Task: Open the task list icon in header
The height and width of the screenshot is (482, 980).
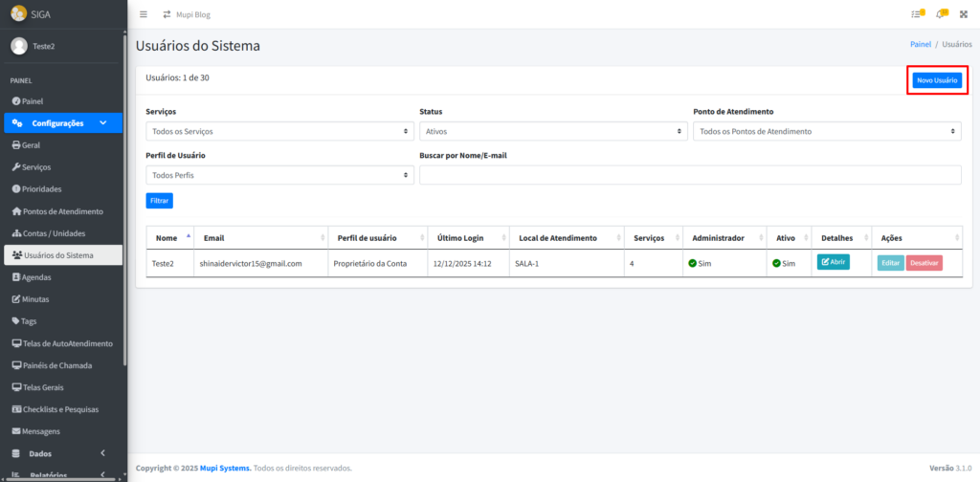Action: (918, 14)
